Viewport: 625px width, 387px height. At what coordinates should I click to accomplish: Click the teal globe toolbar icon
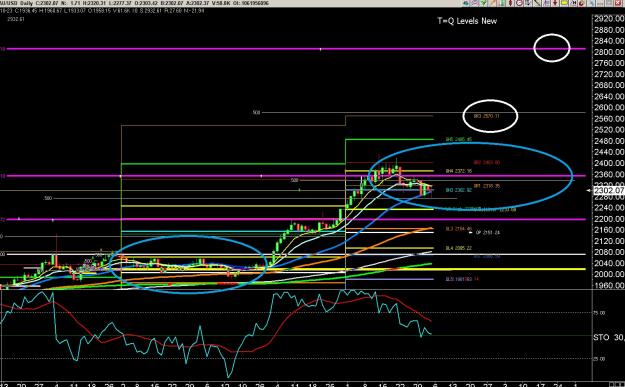point(466,3)
